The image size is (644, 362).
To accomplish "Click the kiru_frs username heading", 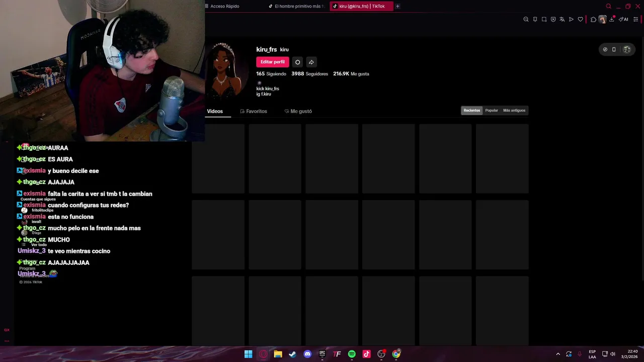I will point(267,49).
